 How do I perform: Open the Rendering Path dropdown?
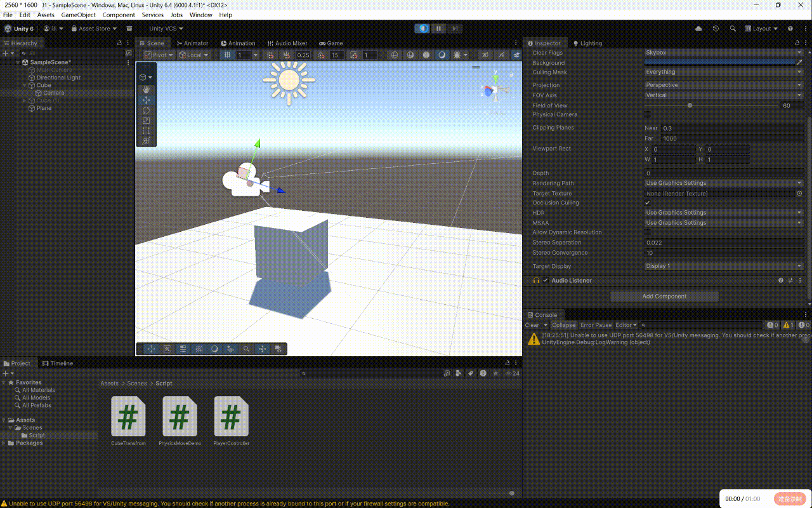(x=724, y=183)
